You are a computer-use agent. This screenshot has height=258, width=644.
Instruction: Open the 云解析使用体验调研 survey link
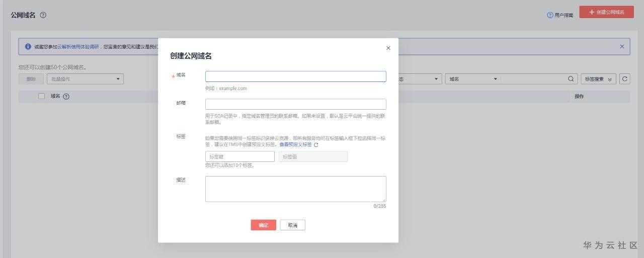pos(78,46)
